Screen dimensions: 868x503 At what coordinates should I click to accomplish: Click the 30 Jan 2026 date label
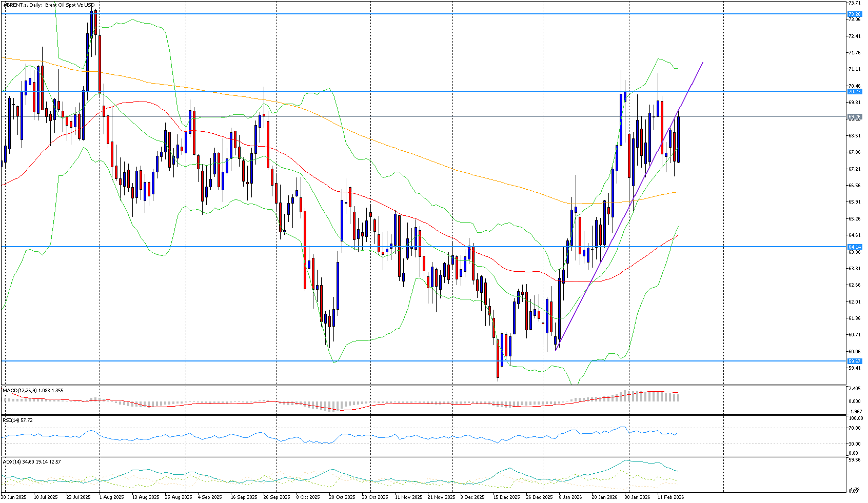[637, 497]
